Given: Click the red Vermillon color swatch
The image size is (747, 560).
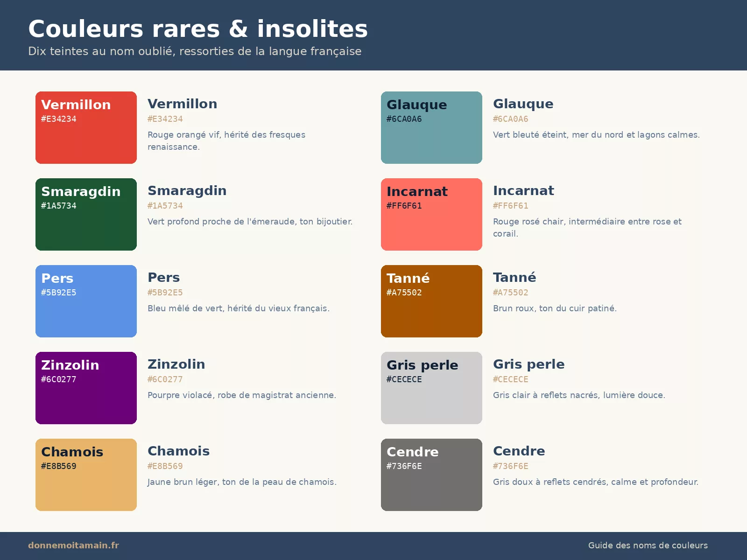Looking at the screenshot, I should (x=86, y=127).
